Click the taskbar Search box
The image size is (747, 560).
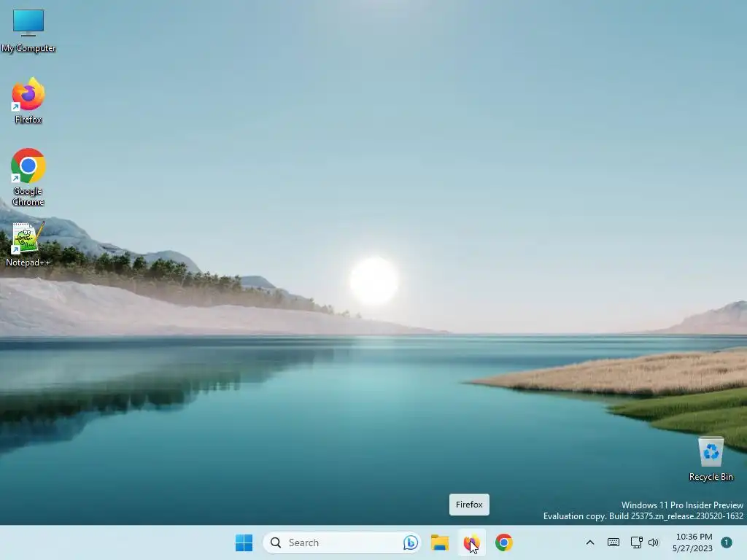[x=341, y=542]
